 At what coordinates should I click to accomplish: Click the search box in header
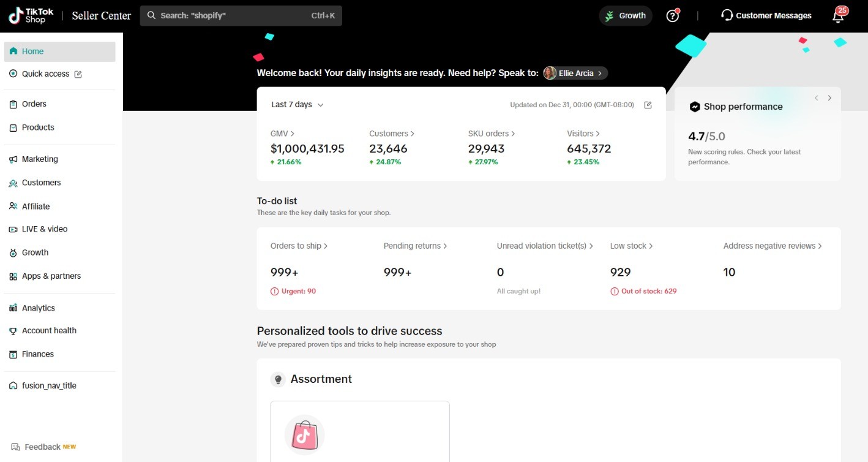coord(241,16)
